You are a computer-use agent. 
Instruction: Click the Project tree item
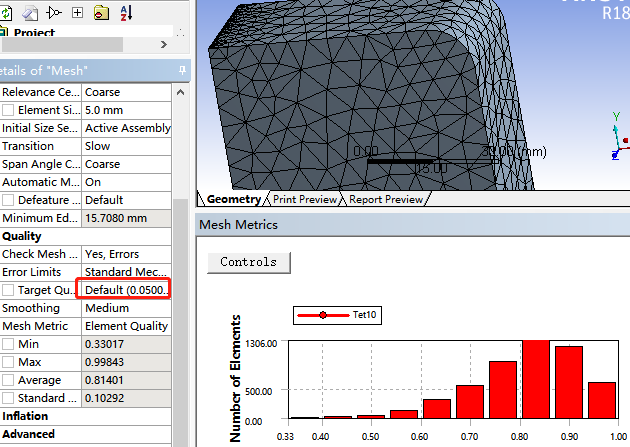tap(34, 33)
